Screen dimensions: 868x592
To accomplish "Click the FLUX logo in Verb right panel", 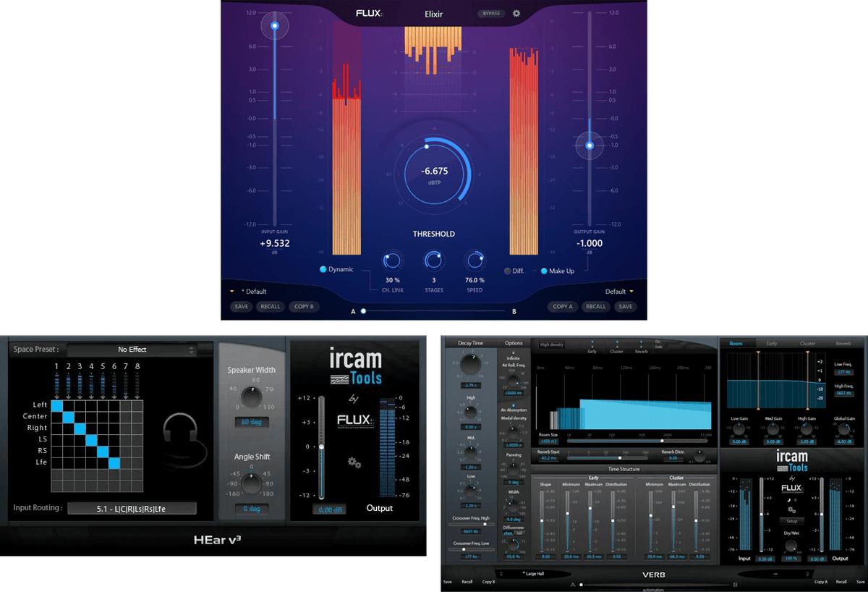I will 791,489.
